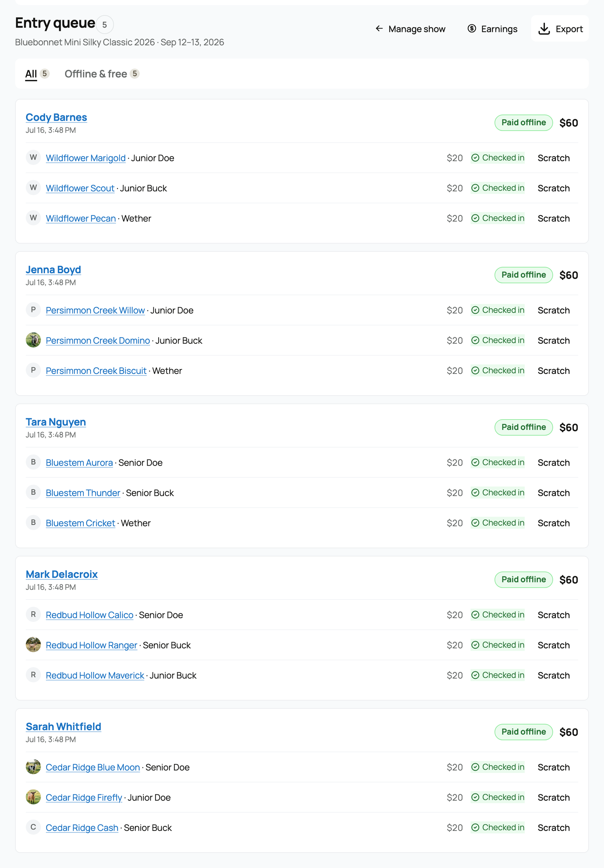Click Persimmon Creek Domino's goat photo
The height and width of the screenshot is (868, 604).
[x=33, y=340]
